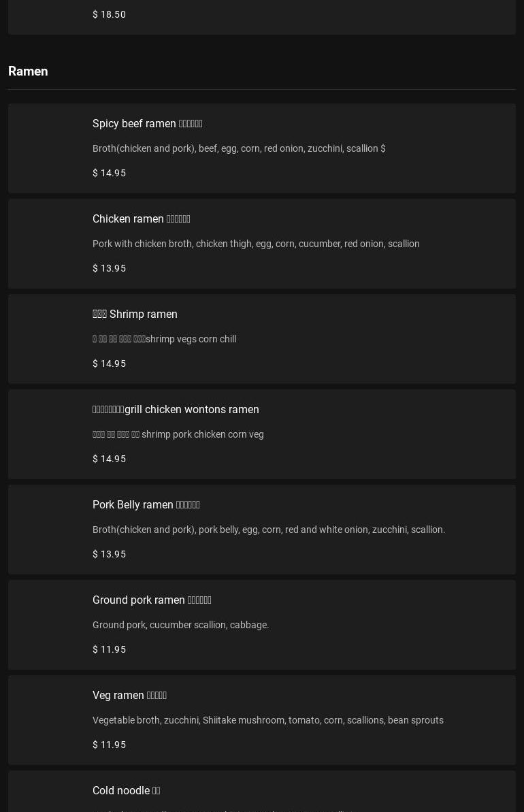Open grill chicken wontons ramen

pos(176,410)
